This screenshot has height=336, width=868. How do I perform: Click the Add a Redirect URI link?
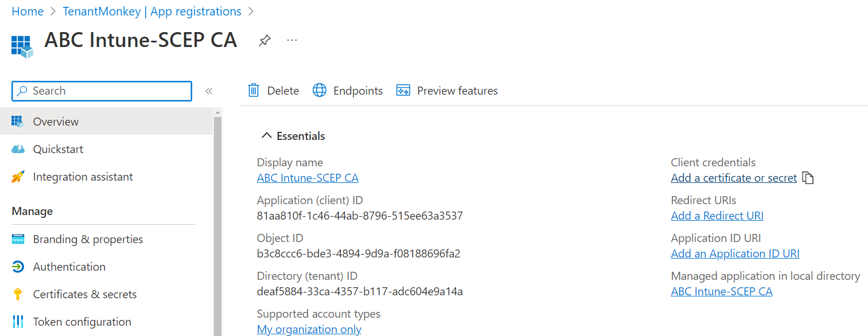tap(717, 216)
